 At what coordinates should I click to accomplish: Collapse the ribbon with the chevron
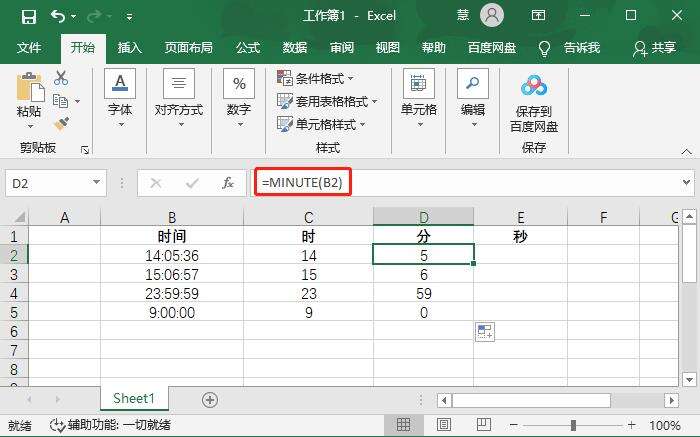point(687,152)
